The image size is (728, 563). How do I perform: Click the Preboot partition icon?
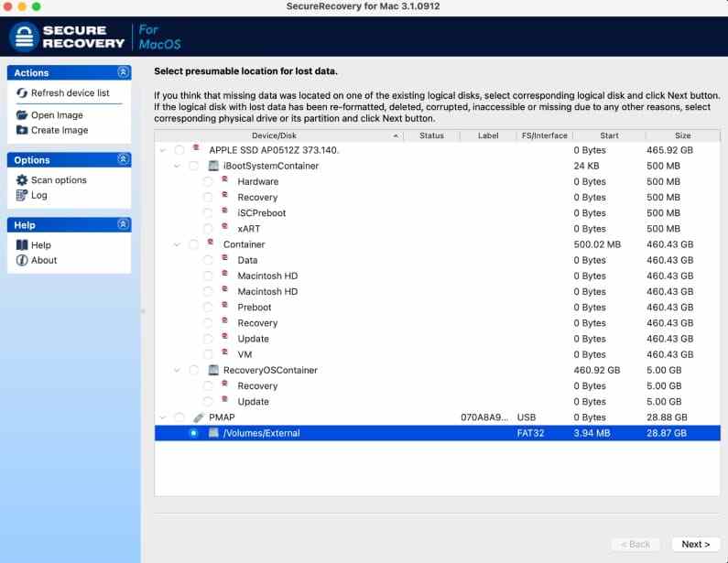[x=224, y=305]
